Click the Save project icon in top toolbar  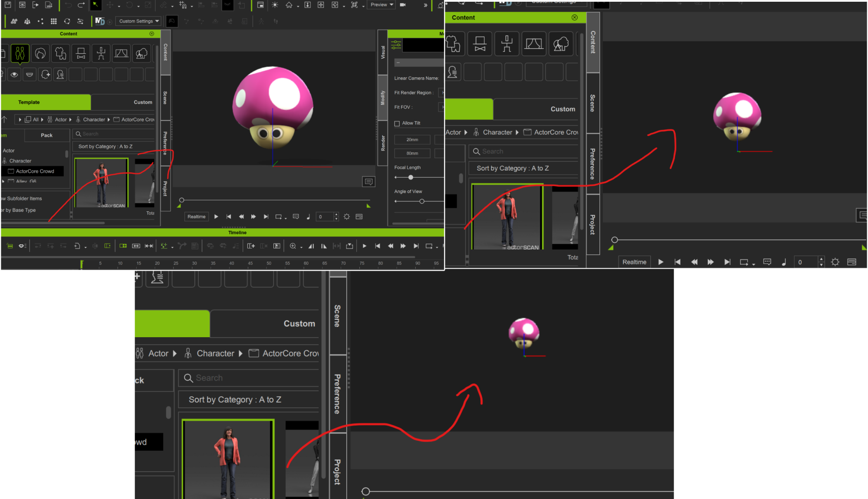tap(7, 5)
